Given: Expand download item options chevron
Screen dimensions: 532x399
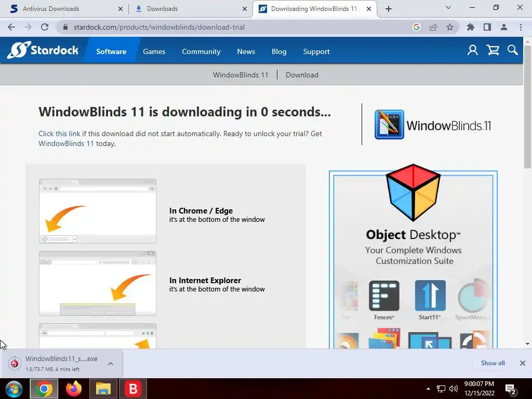Looking at the screenshot, I should (x=111, y=363).
